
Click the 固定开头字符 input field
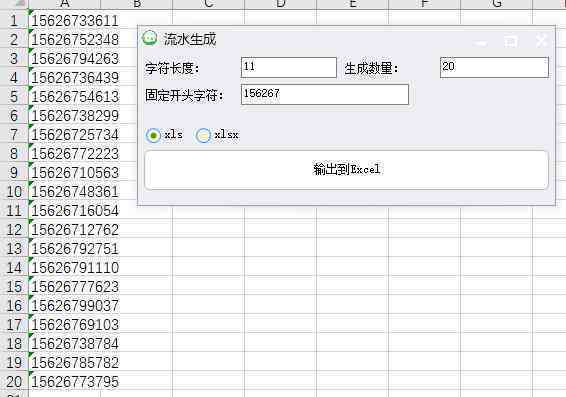click(x=325, y=95)
